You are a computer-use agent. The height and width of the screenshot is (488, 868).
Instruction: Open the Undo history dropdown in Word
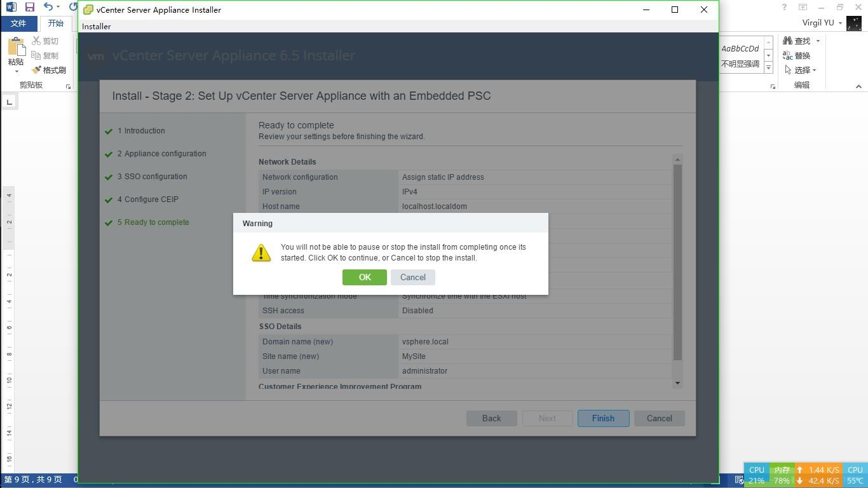[58, 8]
